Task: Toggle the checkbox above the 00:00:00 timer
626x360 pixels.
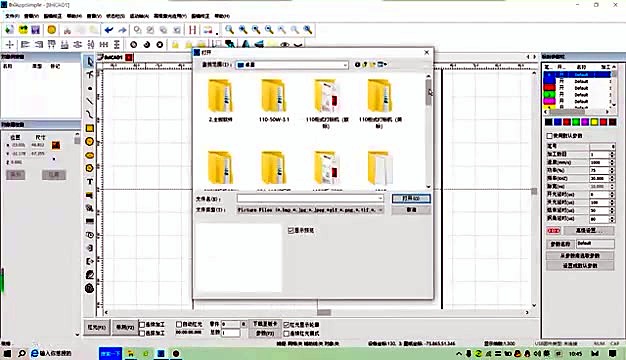Action: click(x=179, y=324)
